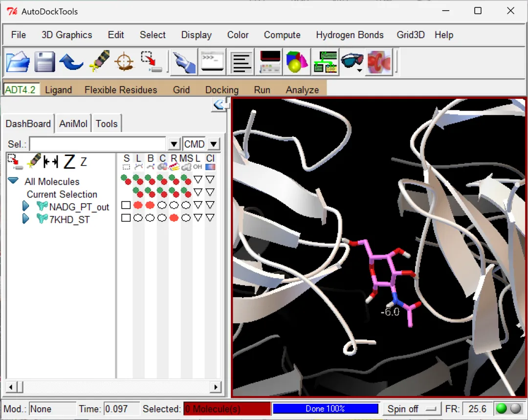528x420 pixels.
Task: Click the dashboard eraser clear-selection icon
Action: point(34,161)
